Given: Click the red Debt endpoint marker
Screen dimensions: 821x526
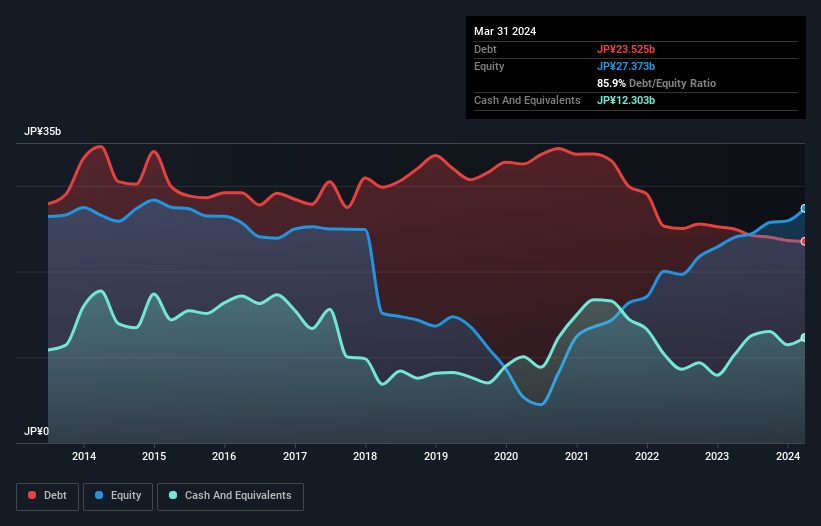Looking at the screenshot, I should (x=804, y=241).
